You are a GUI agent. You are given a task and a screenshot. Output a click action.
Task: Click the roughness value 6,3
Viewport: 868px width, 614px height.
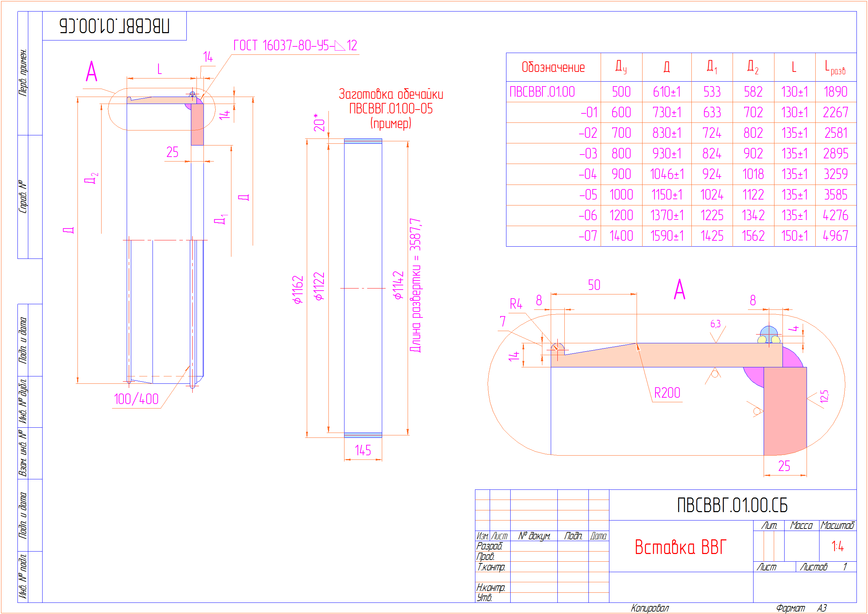coord(715,324)
